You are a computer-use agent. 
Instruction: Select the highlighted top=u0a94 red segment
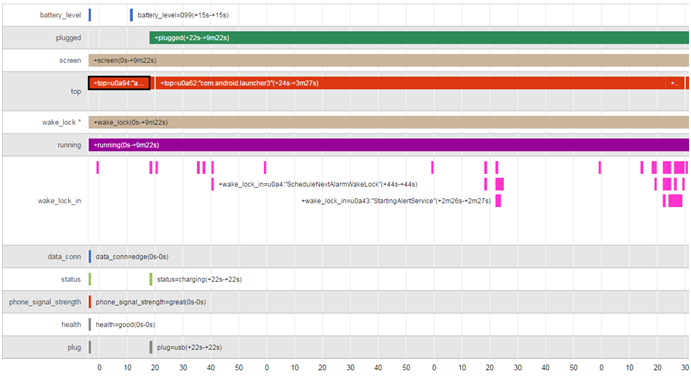[119, 83]
